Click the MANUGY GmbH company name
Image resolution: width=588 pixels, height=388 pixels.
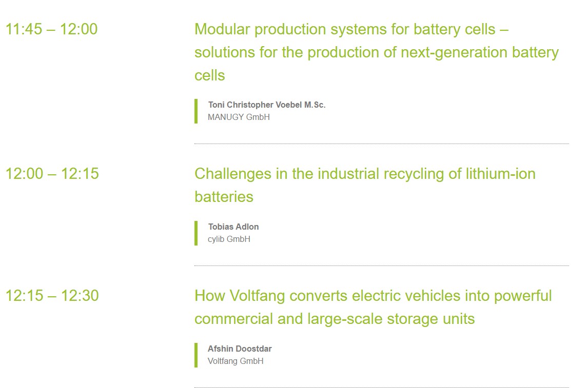click(x=239, y=117)
